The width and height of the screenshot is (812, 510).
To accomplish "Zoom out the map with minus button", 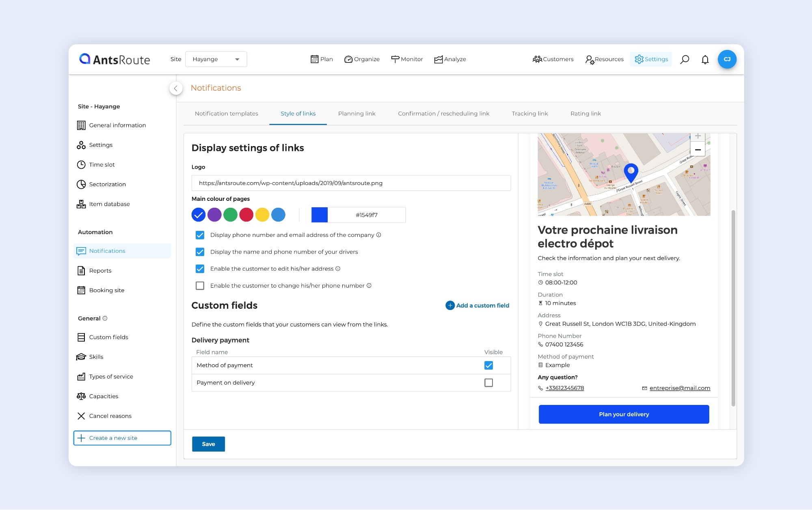I will tap(698, 150).
